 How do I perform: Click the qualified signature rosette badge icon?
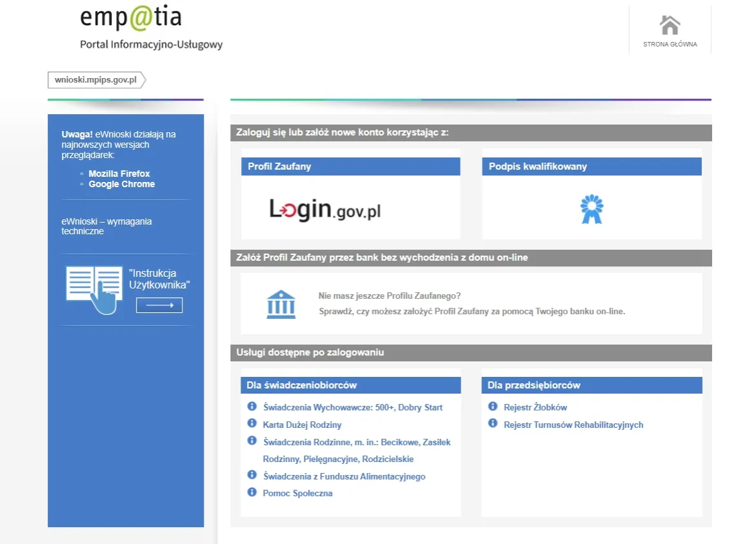592,209
